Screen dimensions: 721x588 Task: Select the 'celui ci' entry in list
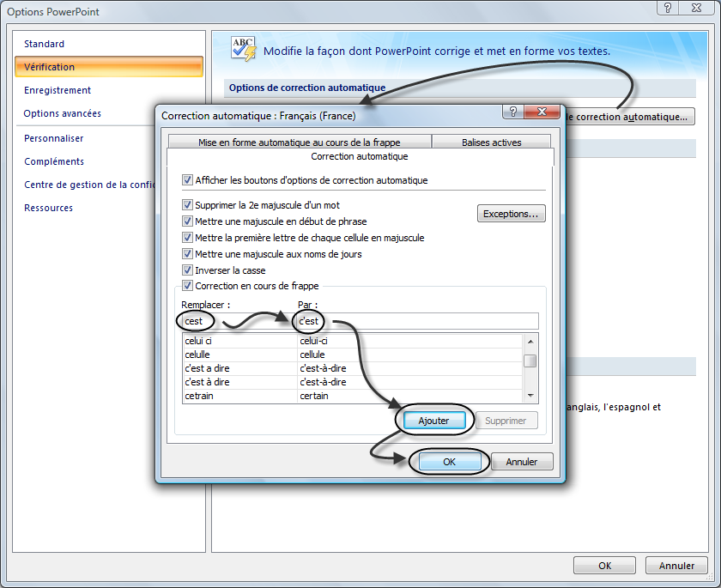239,341
